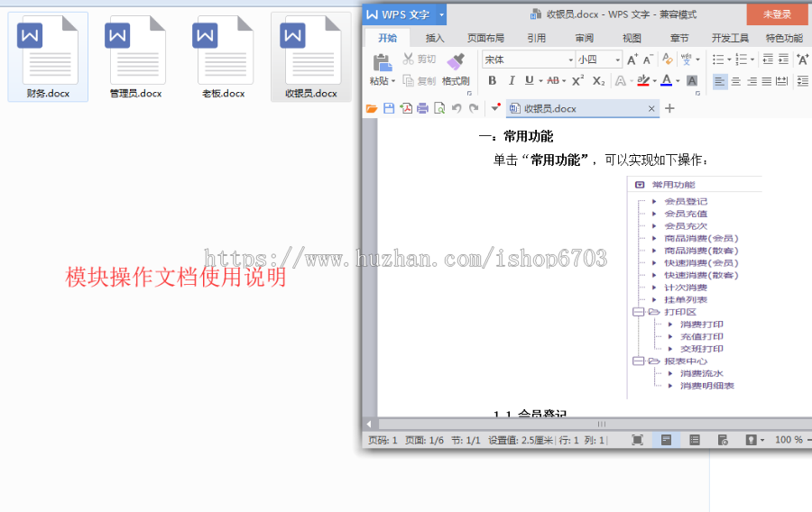Click the clear formatting eraser icon
The width and height of the screenshot is (812, 512).
(668, 59)
